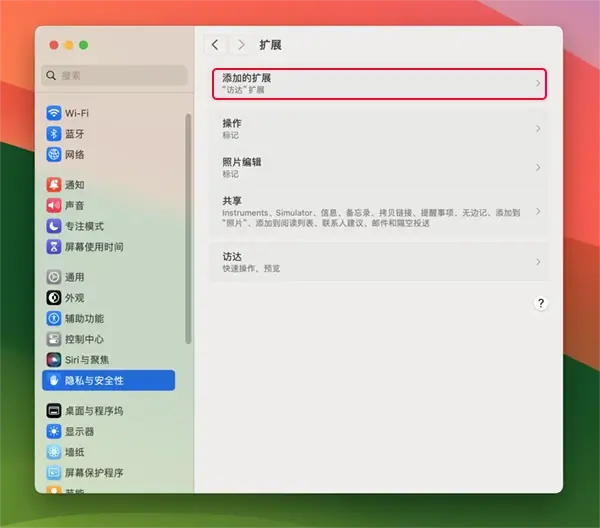Open the 访达 extensions row title
Image resolution: width=600 pixels, height=528 pixels.
coord(232,257)
